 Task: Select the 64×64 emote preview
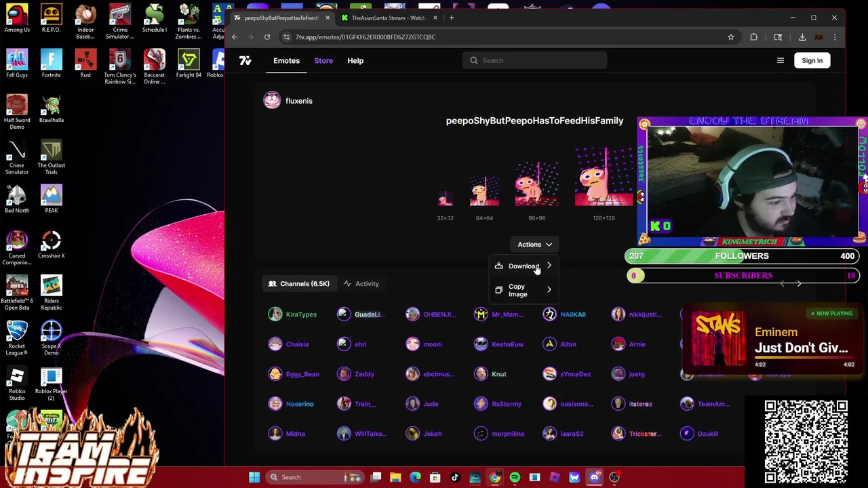pyautogui.click(x=484, y=191)
